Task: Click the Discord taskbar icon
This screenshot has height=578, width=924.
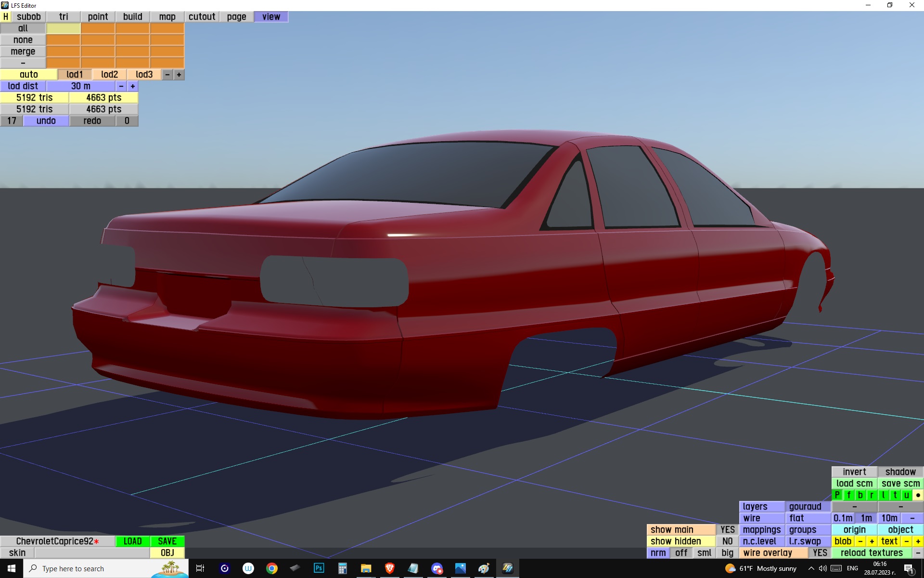Action: point(436,568)
